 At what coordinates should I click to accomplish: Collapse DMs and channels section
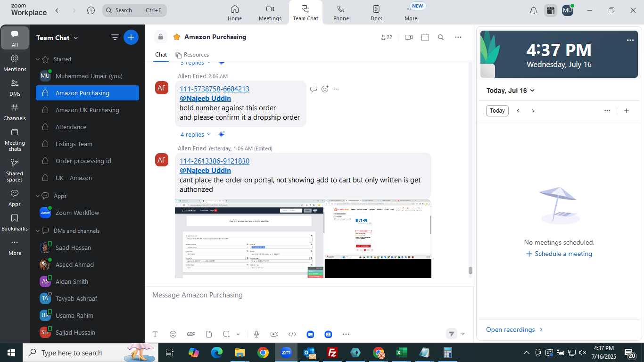(38, 231)
